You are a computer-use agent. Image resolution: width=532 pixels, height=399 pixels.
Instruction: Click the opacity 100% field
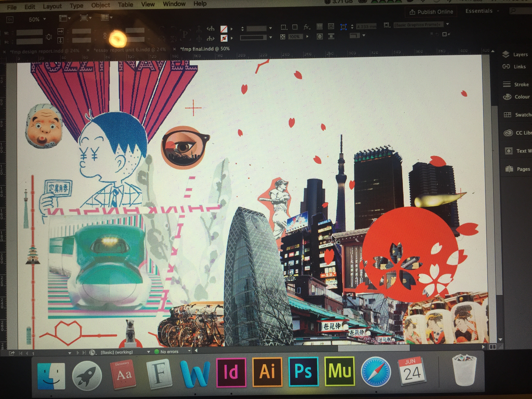click(296, 37)
